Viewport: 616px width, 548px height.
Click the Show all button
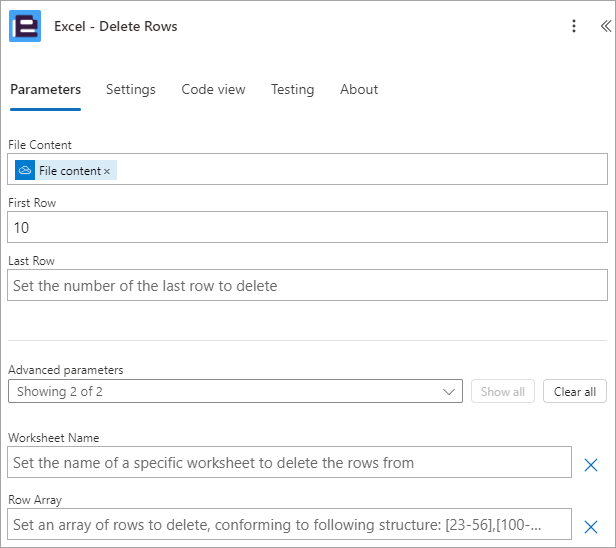tap(503, 391)
